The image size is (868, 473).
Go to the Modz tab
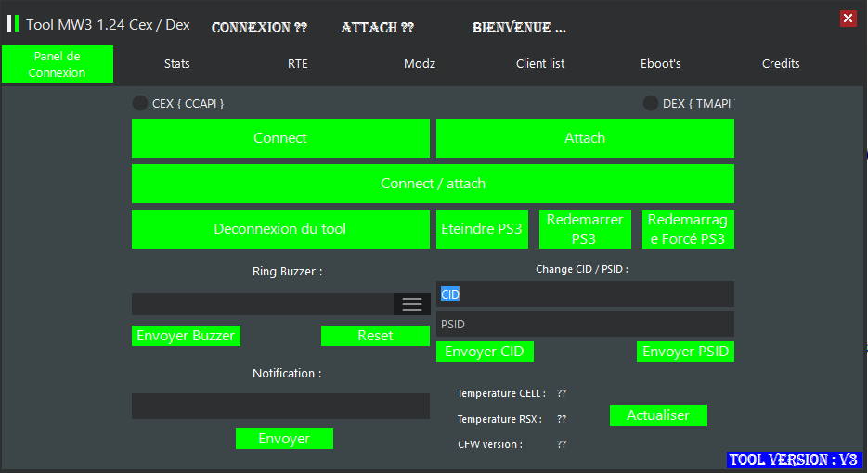point(420,64)
